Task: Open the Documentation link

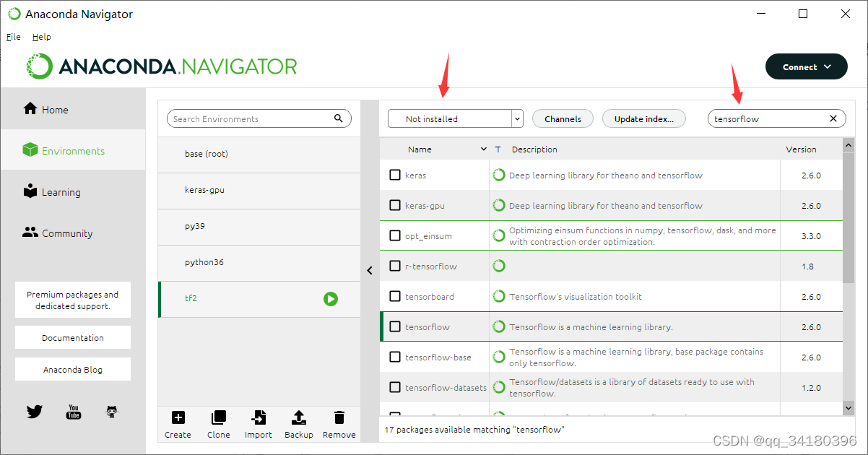Action: coord(73,337)
